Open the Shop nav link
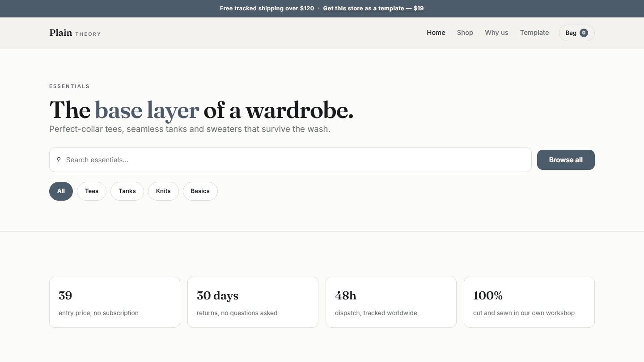 pyautogui.click(x=465, y=33)
